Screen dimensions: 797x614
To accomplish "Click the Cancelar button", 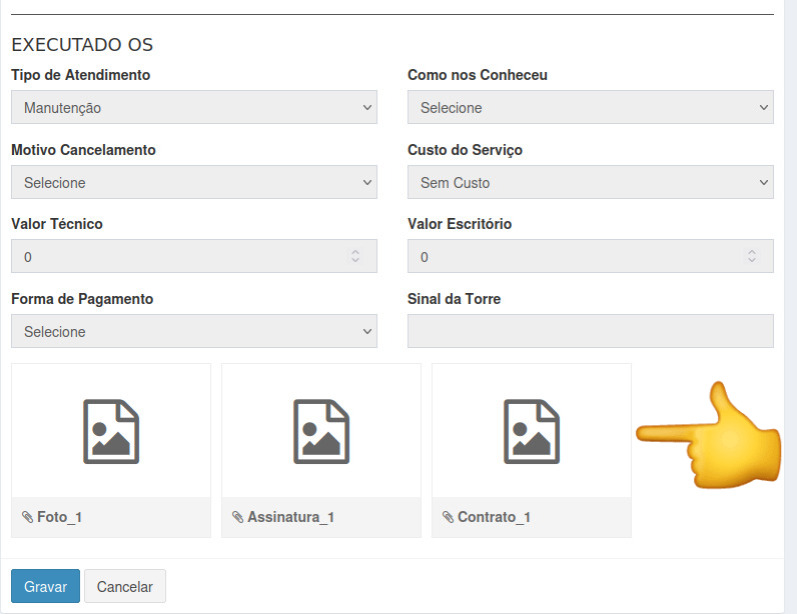I will pyautogui.click(x=125, y=586).
